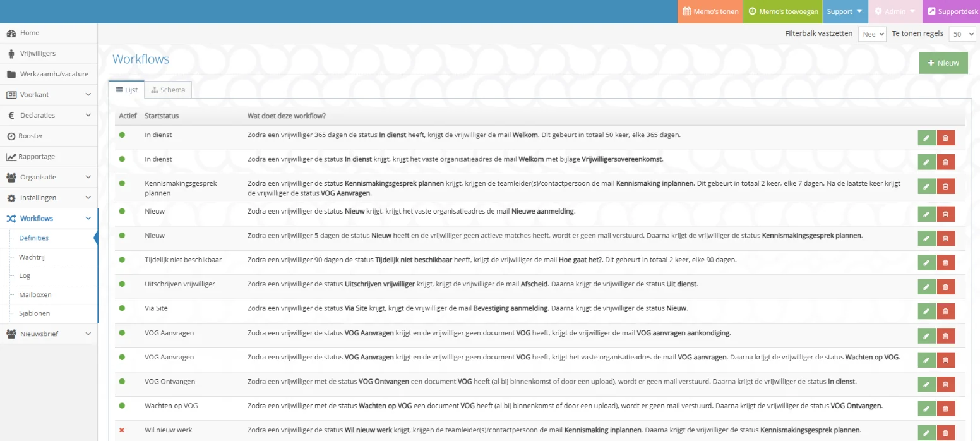
Task: Click the Home dashboard icon in sidebar
Action: tap(11, 33)
